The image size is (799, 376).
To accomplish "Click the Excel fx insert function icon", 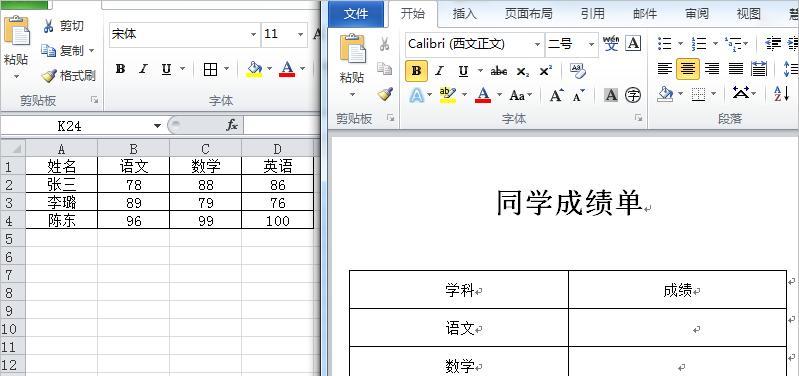I will [x=232, y=125].
